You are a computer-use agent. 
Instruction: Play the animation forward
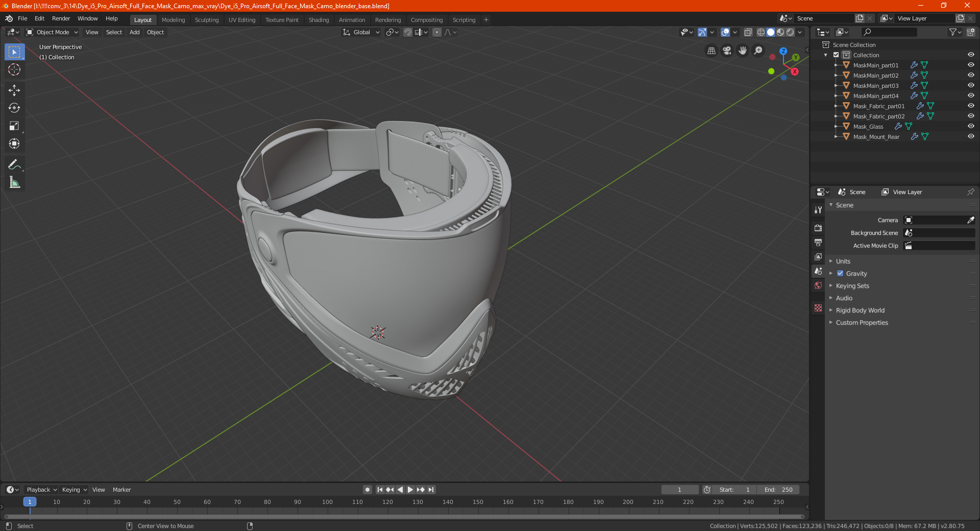(x=410, y=490)
